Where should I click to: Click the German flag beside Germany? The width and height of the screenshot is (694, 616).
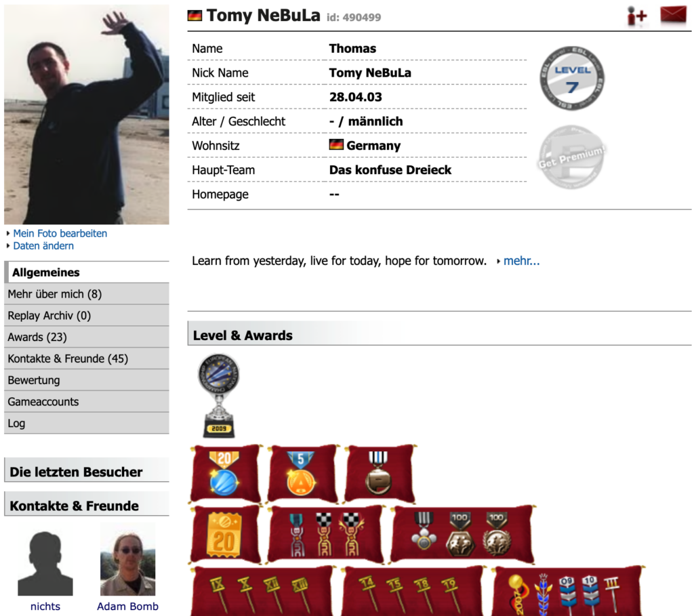tap(336, 145)
